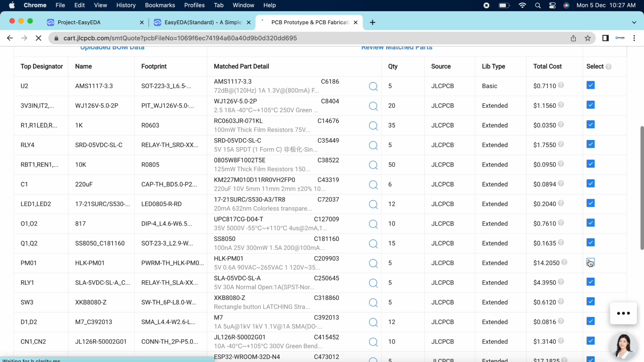Toggle checkbox for C1 220uF row

591,183
